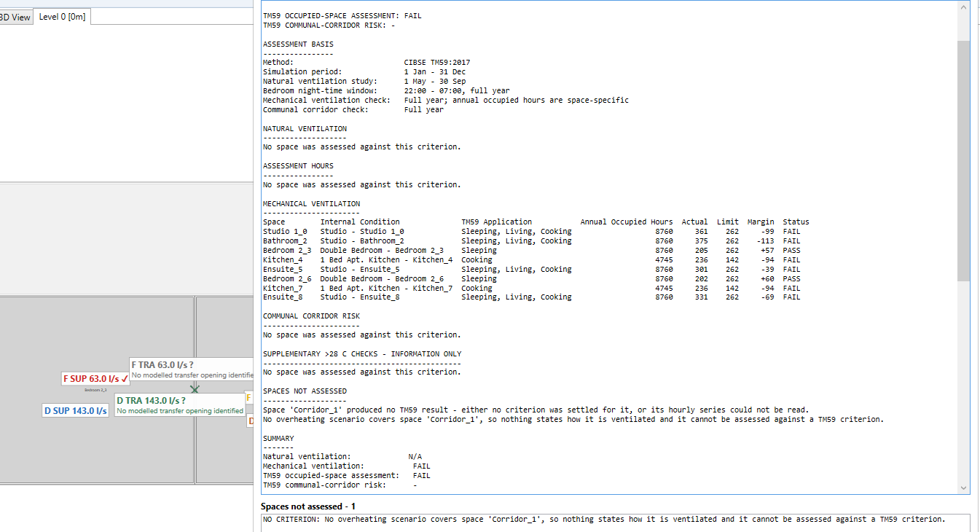The image size is (980, 532).
Task: Click the 'Annual Occupied Hours' column header
Action: point(627,222)
